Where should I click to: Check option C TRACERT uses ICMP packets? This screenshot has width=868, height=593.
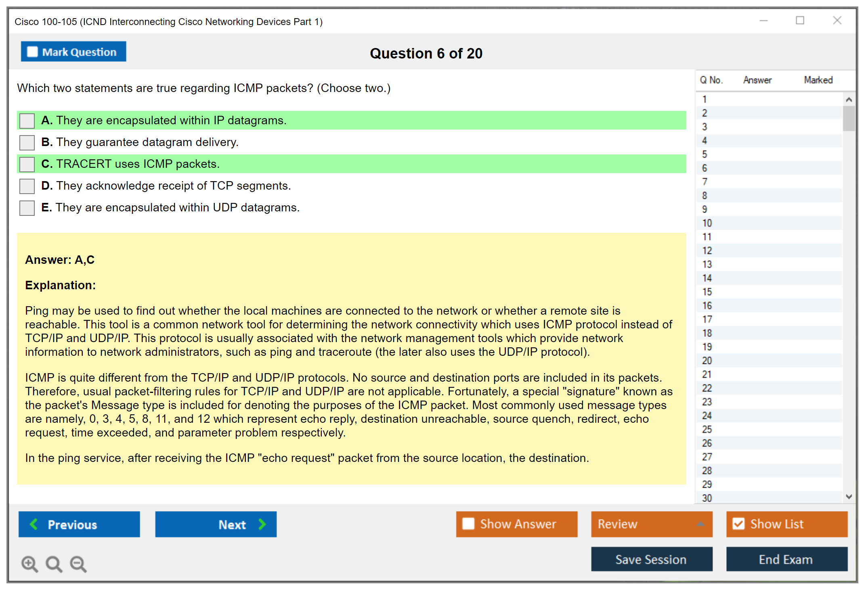(27, 164)
